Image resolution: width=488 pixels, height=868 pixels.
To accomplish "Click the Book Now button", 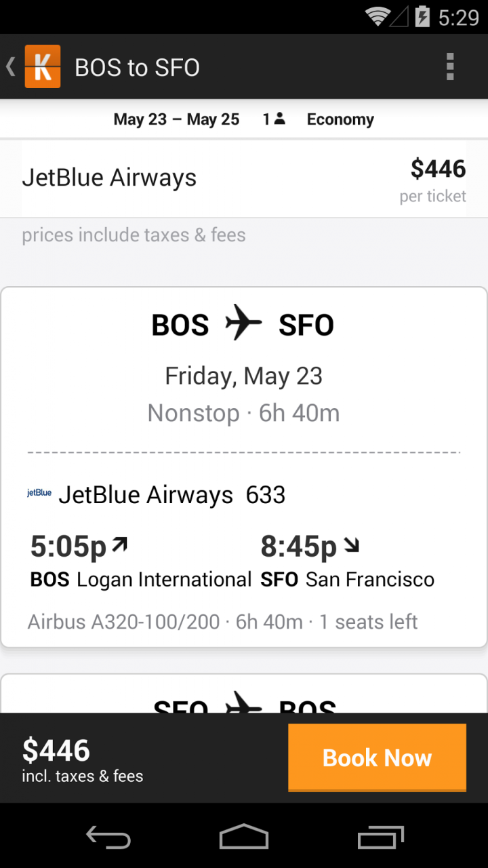I will tap(377, 757).
